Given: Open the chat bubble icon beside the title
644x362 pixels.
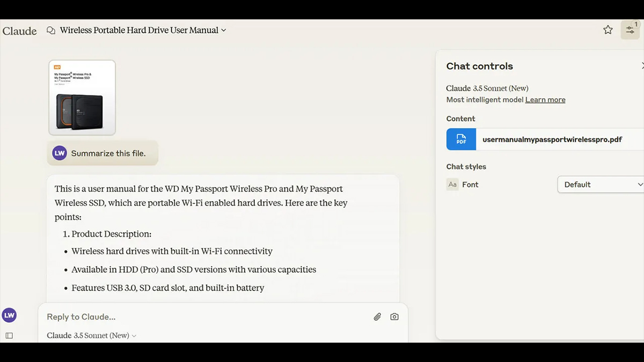Looking at the screenshot, I should point(51,31).
